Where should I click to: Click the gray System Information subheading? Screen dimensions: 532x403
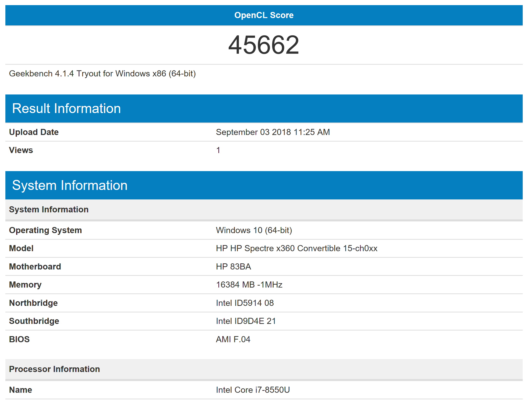tap(264, 210)
